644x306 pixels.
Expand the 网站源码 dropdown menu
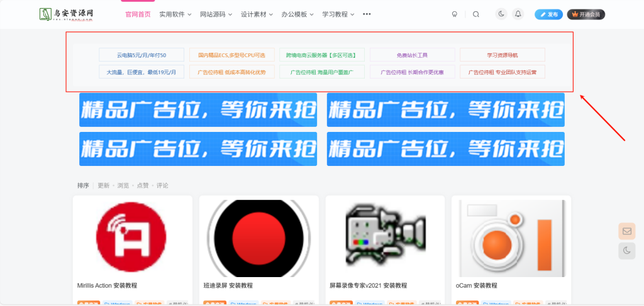(x=216, y=14)
